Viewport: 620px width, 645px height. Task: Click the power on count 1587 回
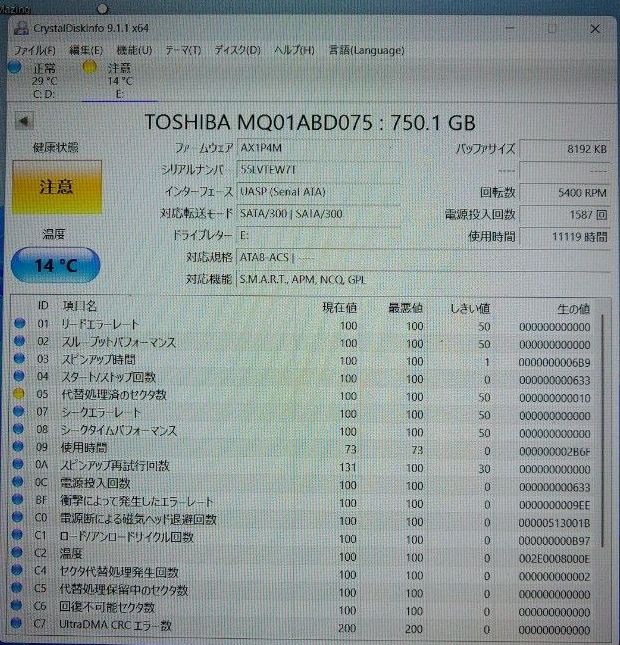(564, 215)
